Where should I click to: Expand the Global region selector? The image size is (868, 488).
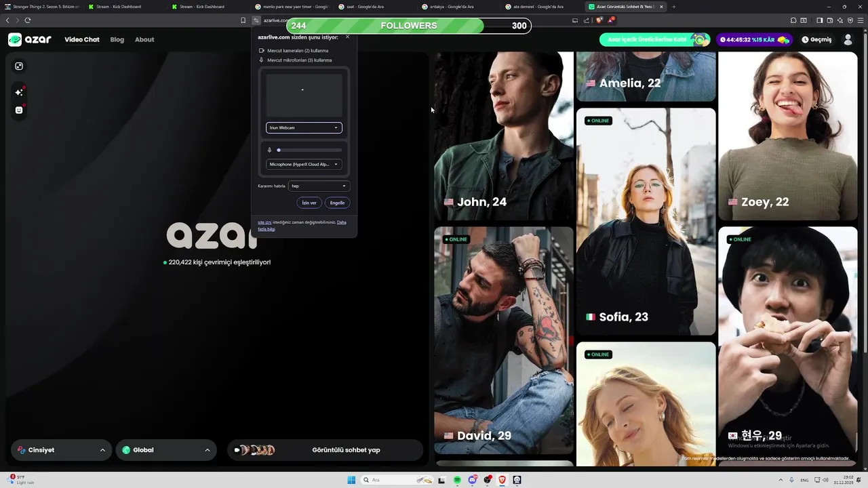(x=166, y=450)
